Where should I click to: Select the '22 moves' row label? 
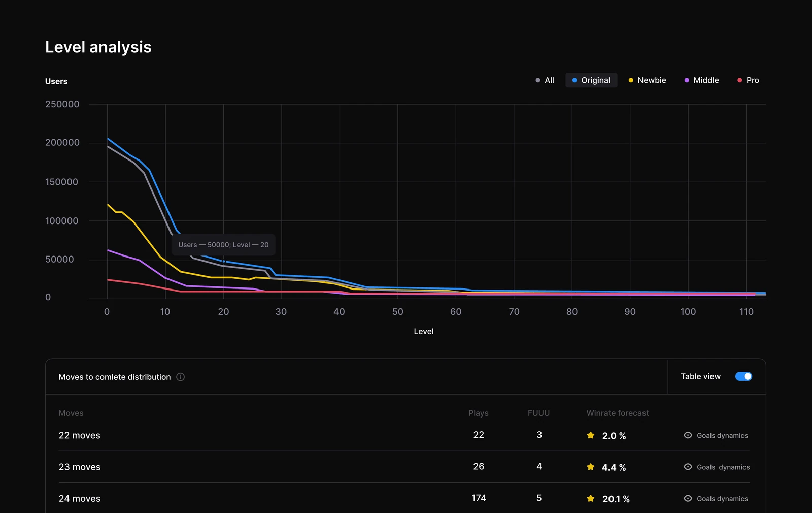click(x=80, y=435)
